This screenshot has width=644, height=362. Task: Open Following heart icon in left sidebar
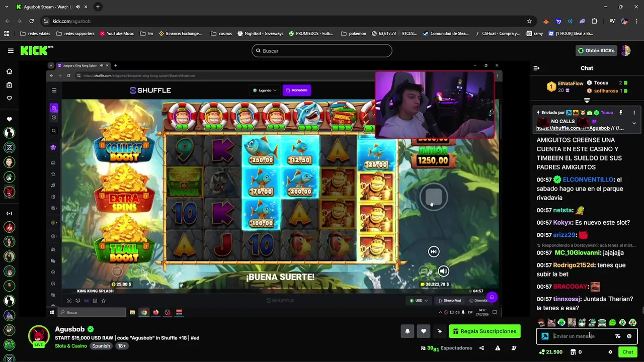pos(9,98)
